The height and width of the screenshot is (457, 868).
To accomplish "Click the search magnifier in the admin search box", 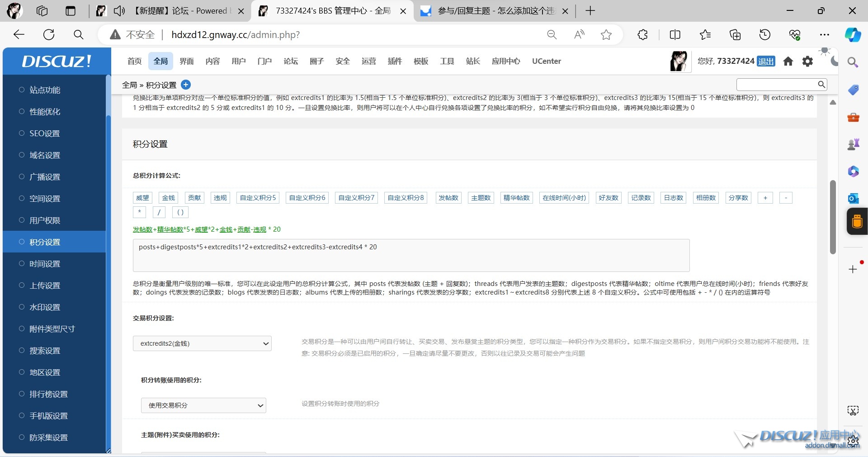I will pos(821,84).
